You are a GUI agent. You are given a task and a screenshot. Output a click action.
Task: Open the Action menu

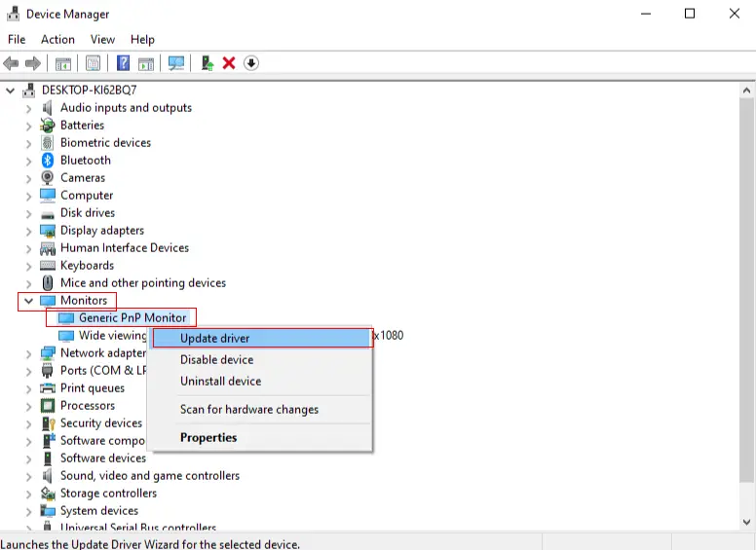coord(57,40)
